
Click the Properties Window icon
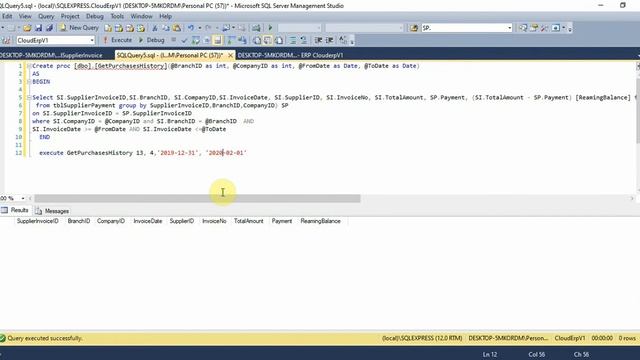coord(534,28)
